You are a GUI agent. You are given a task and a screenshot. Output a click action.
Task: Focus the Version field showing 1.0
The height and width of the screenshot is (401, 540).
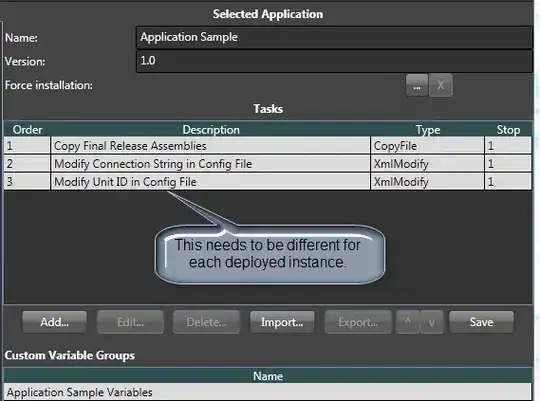click(334, 61)
